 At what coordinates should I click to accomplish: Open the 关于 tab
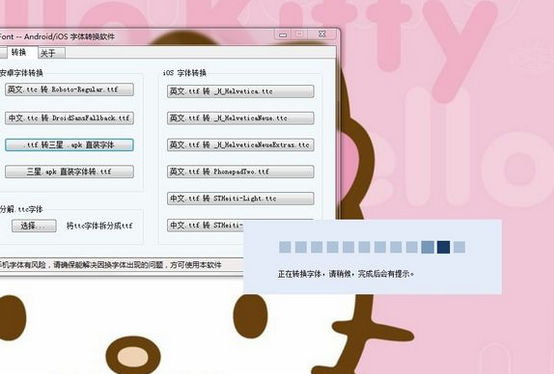coord(51,53)
